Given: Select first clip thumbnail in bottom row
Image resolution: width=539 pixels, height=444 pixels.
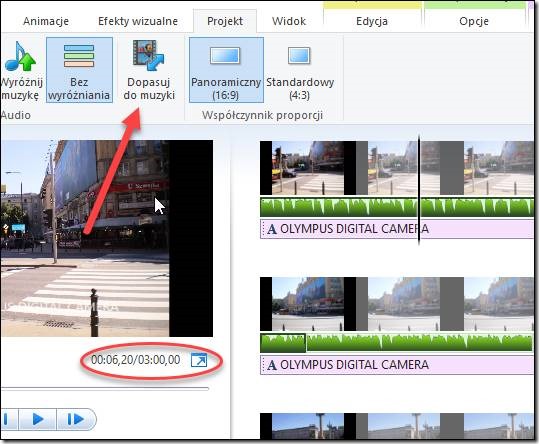Looking at the screenshot, I should (x=308, y=426).
